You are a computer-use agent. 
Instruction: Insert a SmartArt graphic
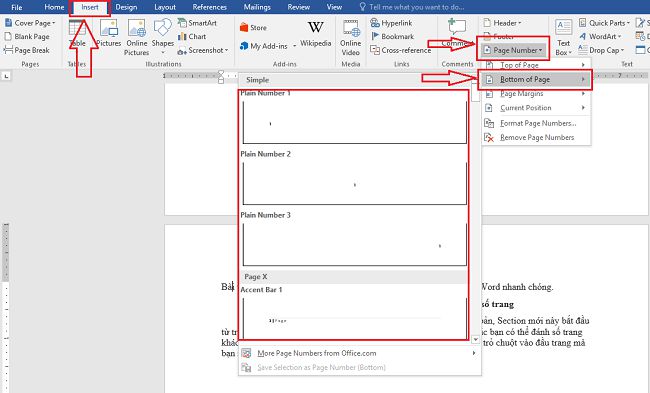(x=197, y=23)
